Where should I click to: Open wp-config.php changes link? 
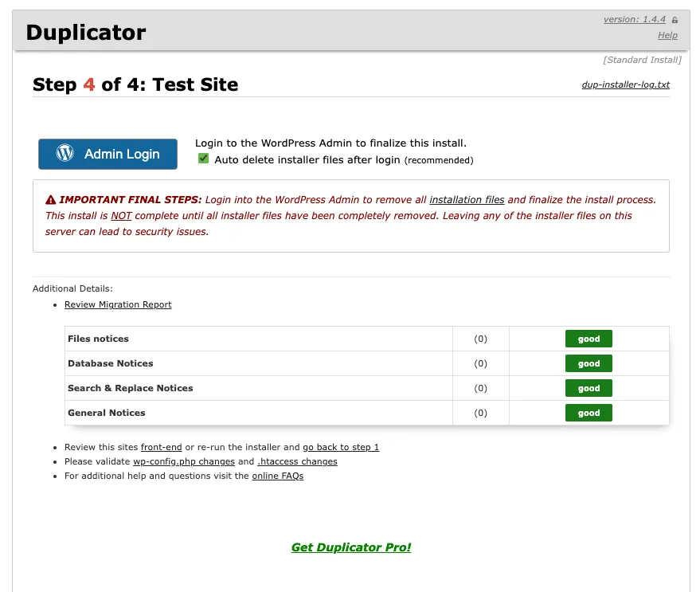pos(184,461)
